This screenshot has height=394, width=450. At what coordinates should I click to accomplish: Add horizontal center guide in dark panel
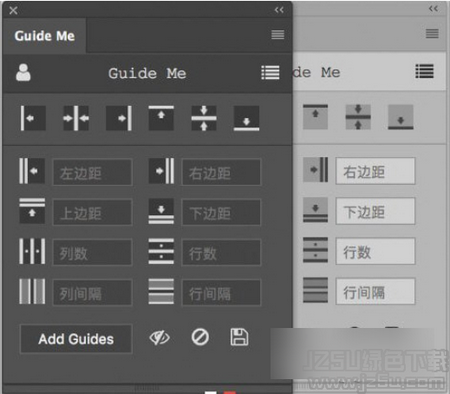(204, 118)
